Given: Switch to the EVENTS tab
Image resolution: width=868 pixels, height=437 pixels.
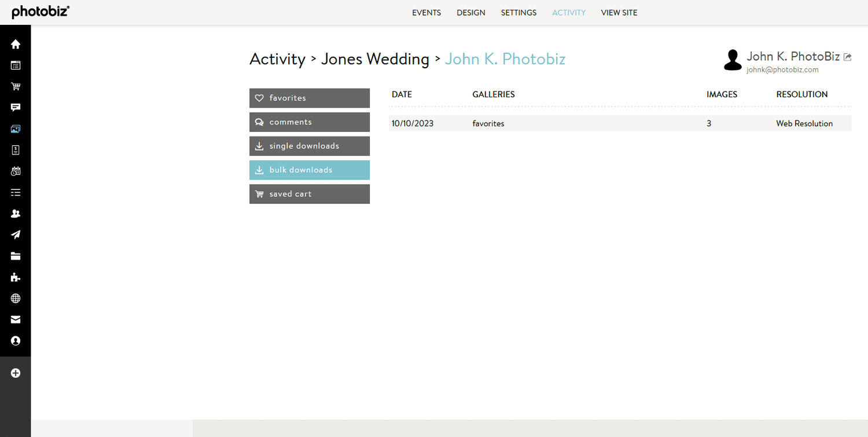Looking at the screenshot, I should pyautogui.click(x=426, y=12).
